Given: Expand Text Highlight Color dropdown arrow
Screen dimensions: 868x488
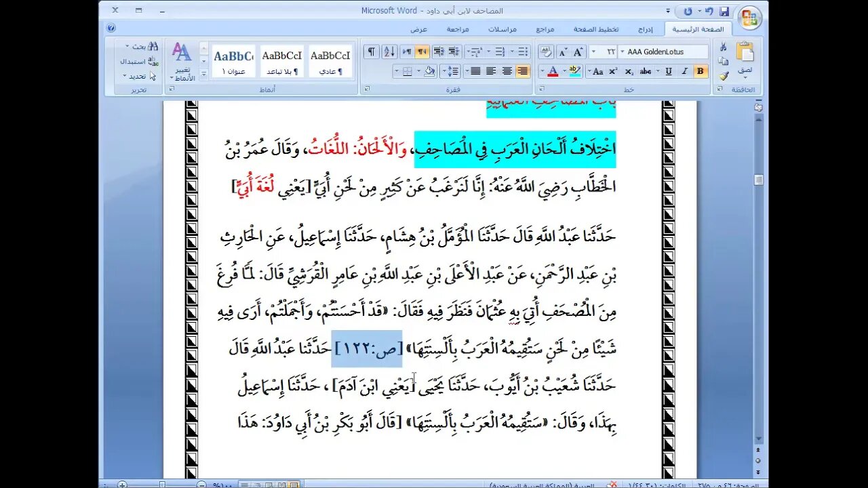Looking at the screenshot, I should [x=565, y=71].
